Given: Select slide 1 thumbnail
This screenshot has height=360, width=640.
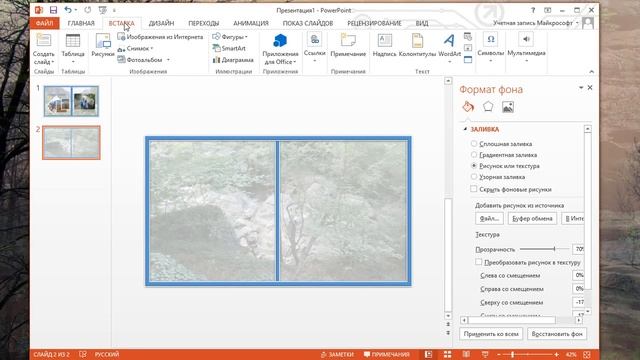Looking at the screenshot, I should click(x=71, y=101).
